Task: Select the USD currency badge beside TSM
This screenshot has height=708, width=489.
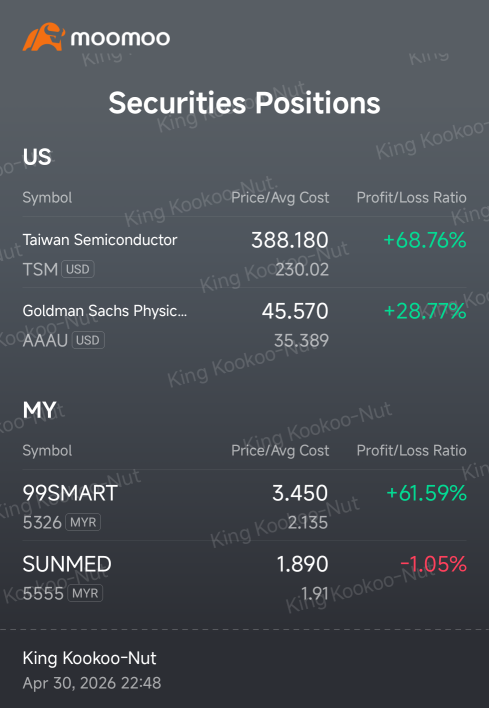Action: pyautogui.click(x=78, y=270)
